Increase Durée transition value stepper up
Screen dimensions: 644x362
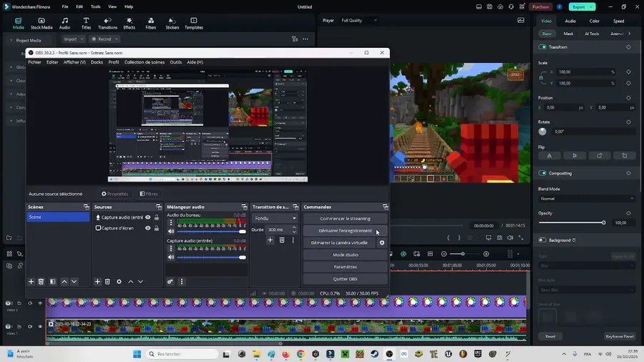pyautogui.click(x=294, y=228)
